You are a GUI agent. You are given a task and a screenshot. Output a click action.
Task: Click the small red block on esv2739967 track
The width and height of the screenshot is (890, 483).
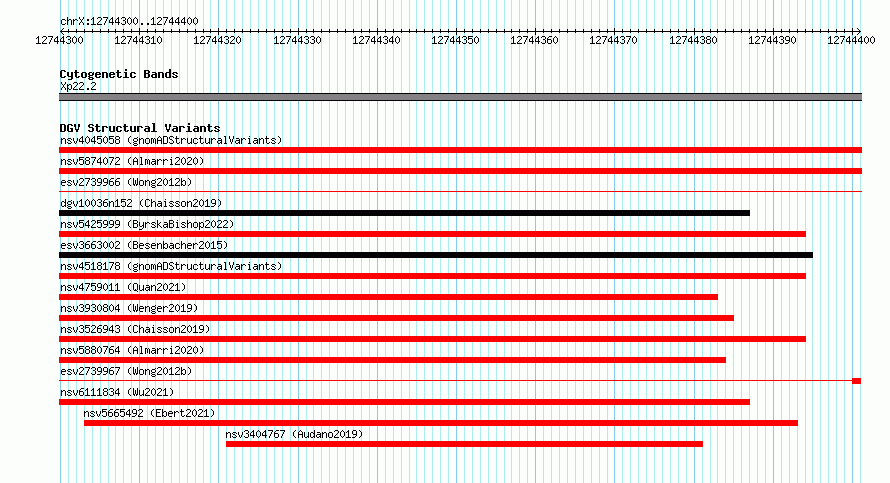pos(857,381)
